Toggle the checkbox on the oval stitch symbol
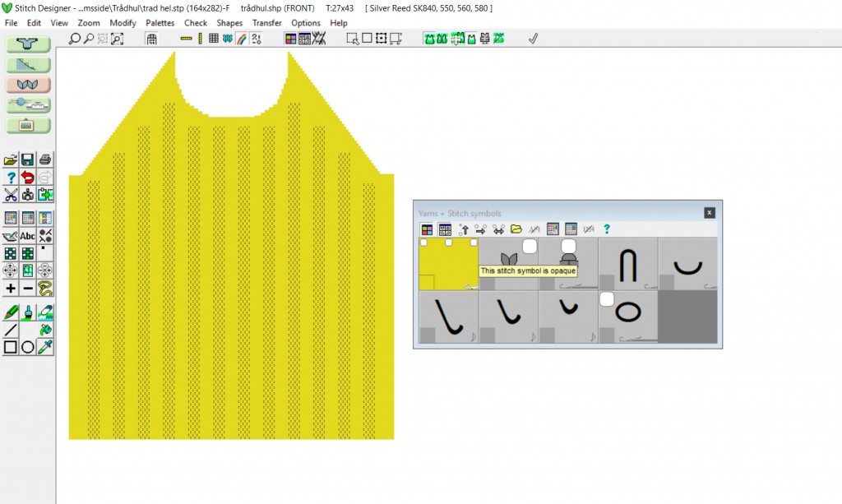The width and height of the screenshot is (842, 504). [606, 299]
